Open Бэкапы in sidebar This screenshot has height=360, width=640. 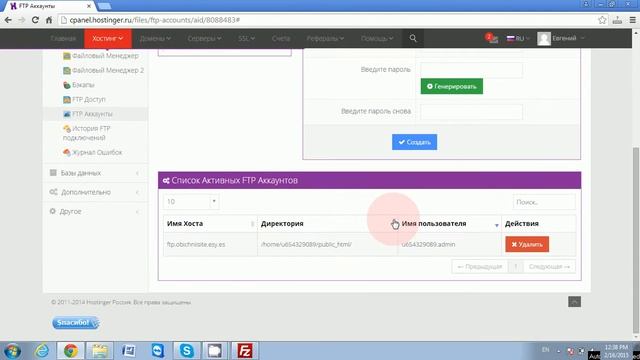click(79, 85)
